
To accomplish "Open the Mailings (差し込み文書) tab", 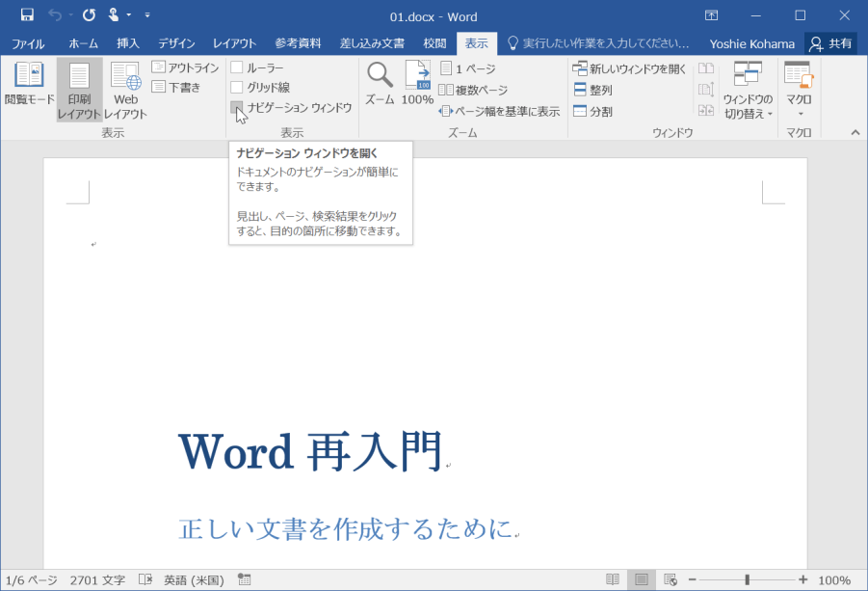I will [372, 43].
